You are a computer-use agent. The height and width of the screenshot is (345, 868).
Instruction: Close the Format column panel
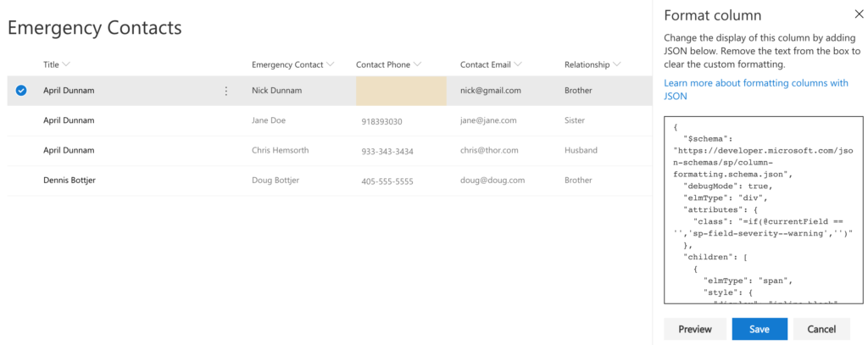(x=859, y=15)
